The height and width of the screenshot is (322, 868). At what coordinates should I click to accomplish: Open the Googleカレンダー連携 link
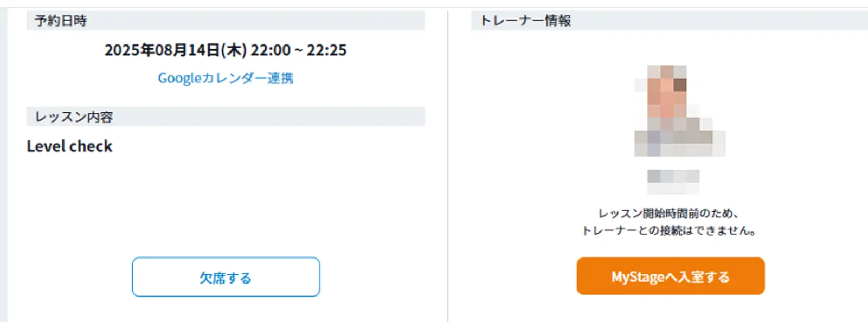coord(226,78)
